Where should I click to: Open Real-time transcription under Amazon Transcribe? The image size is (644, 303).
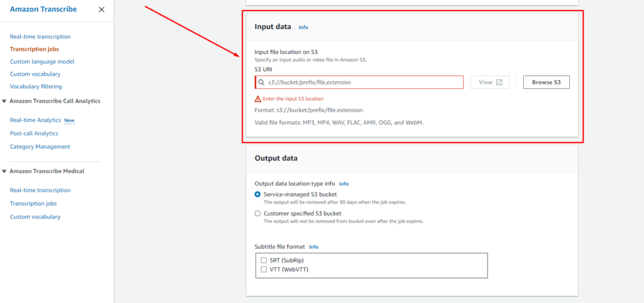tap(40, 37)
